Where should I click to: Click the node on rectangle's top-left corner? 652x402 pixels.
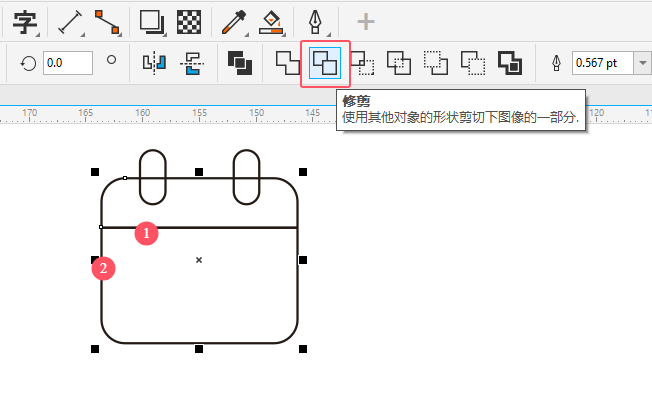click(125, 178)
